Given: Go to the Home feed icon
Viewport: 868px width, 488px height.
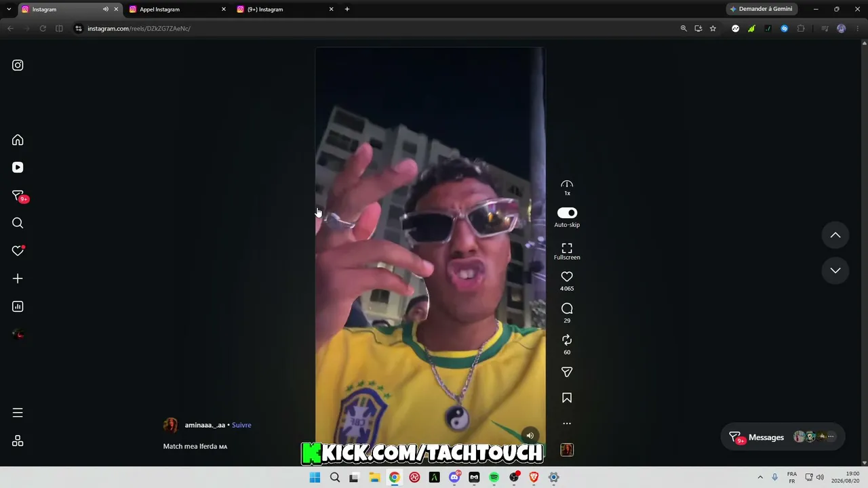Looking at the screenshot, I should pyautogui.click(x=18, y=140).
